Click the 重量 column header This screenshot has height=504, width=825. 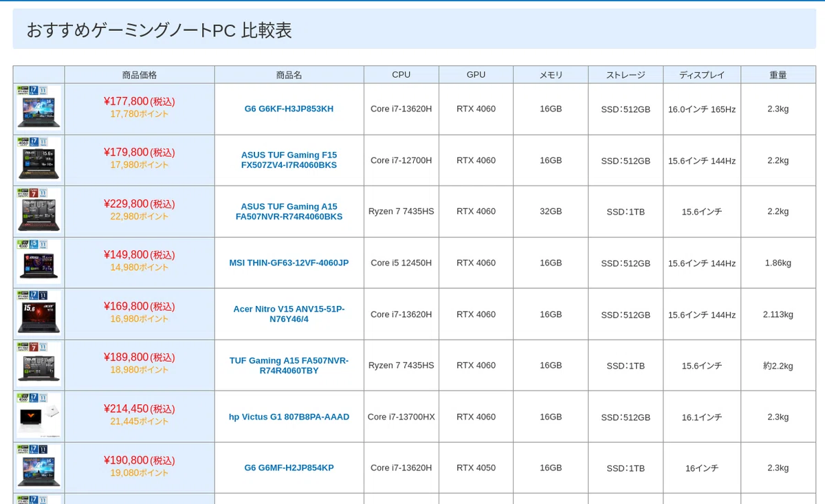click(x=778, y=75)
